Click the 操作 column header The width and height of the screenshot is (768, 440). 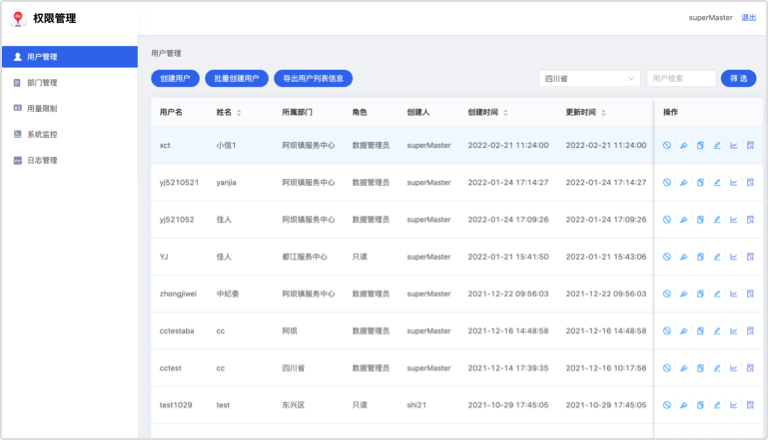coord(671,112)
